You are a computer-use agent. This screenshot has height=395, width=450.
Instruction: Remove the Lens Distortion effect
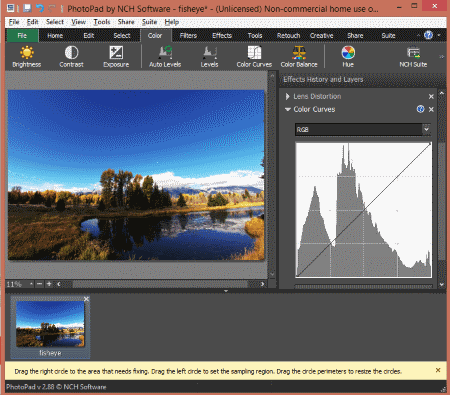[x=431, y=96]
